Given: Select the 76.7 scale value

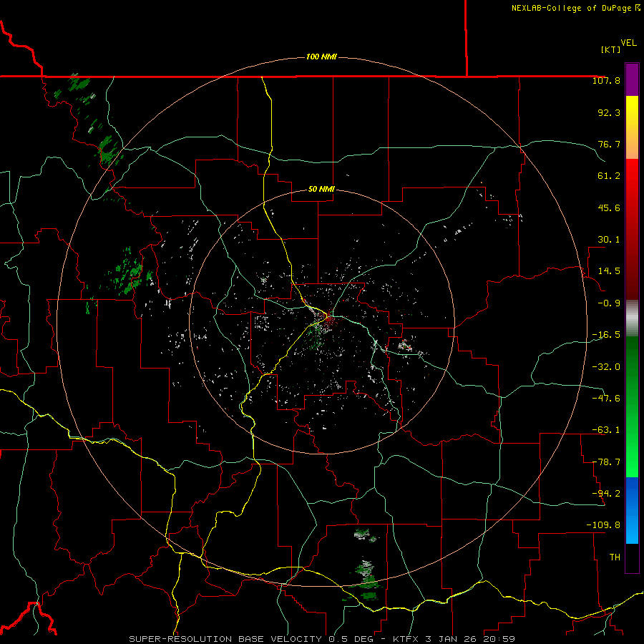Looking at the screenshot, I should (609, 144).
